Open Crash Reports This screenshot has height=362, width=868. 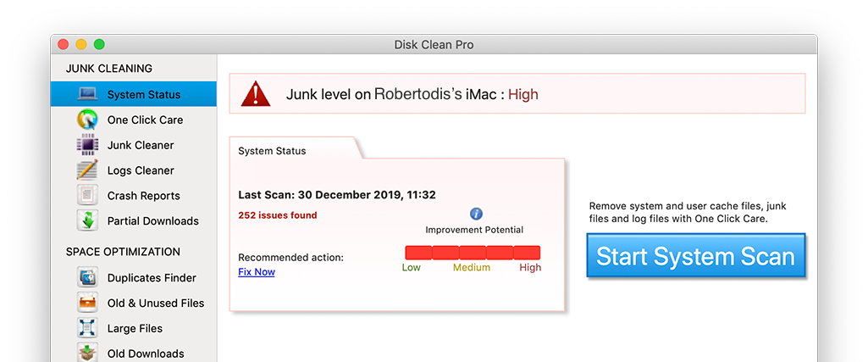pyautogui.click(x=134, y=195)
